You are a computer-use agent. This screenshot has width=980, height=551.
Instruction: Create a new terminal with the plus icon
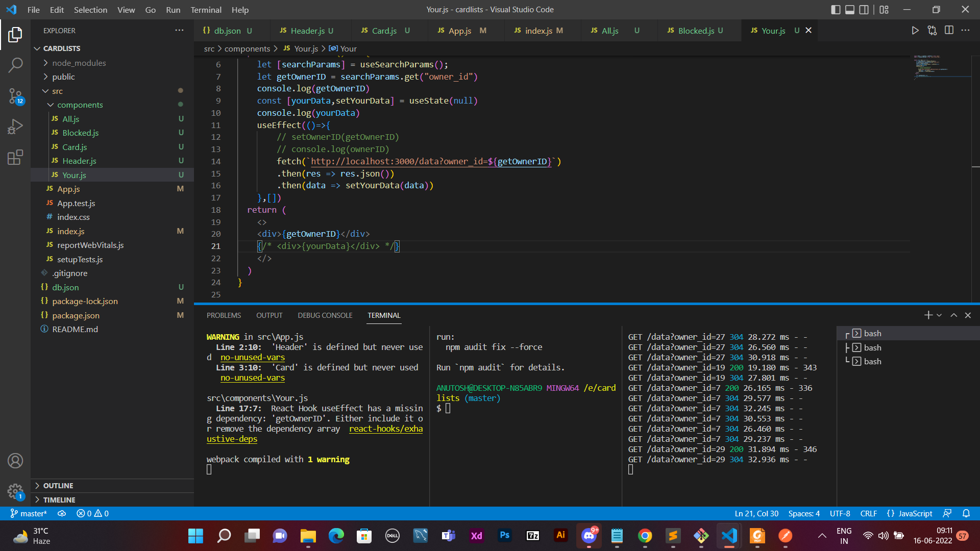tap(927, 315)
